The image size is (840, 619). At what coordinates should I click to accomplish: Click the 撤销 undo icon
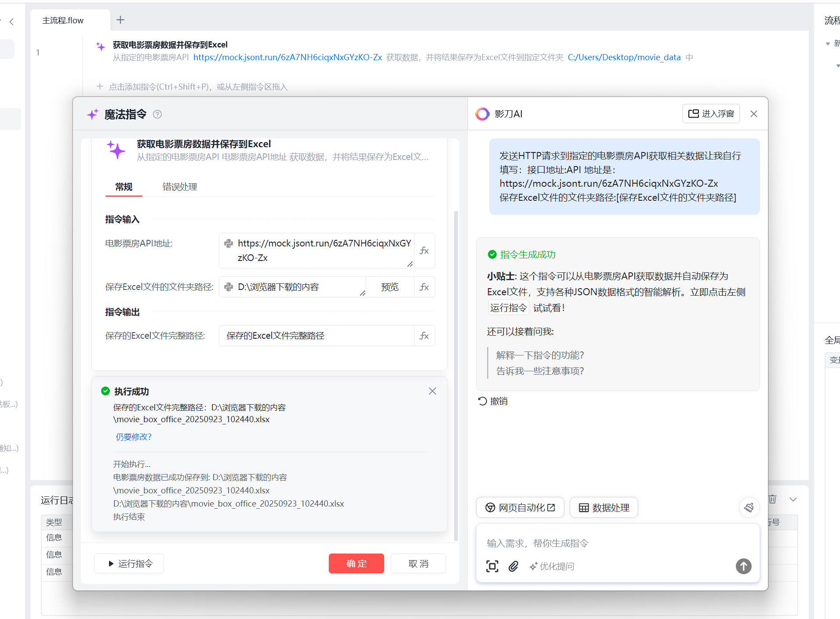coord(482,401)
